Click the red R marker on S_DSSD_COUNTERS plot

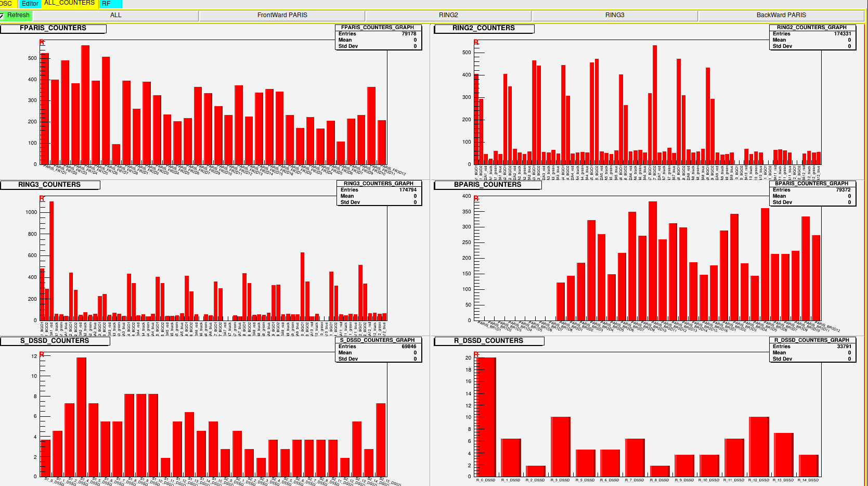click(42, 355)
